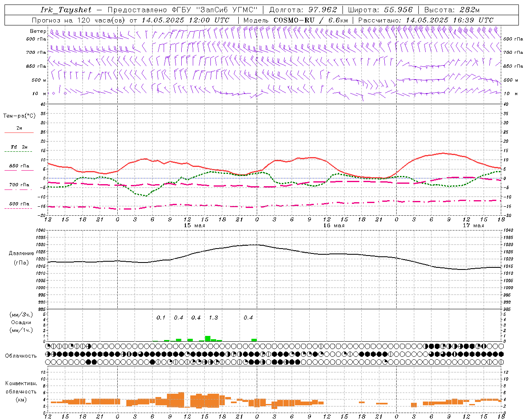Screen dimensions: 525x420
Task: Click the red 2м temperature legend line
Action: (19, 132)
